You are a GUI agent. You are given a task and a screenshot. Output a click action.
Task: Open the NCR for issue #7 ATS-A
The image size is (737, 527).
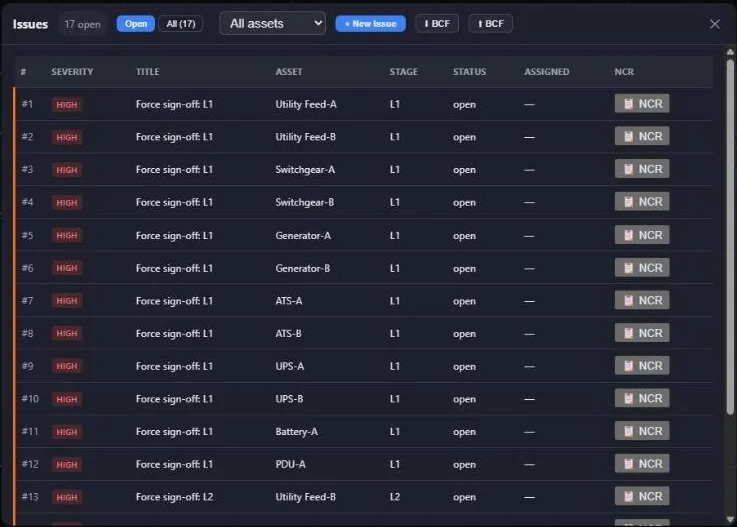tap(642, 300)
